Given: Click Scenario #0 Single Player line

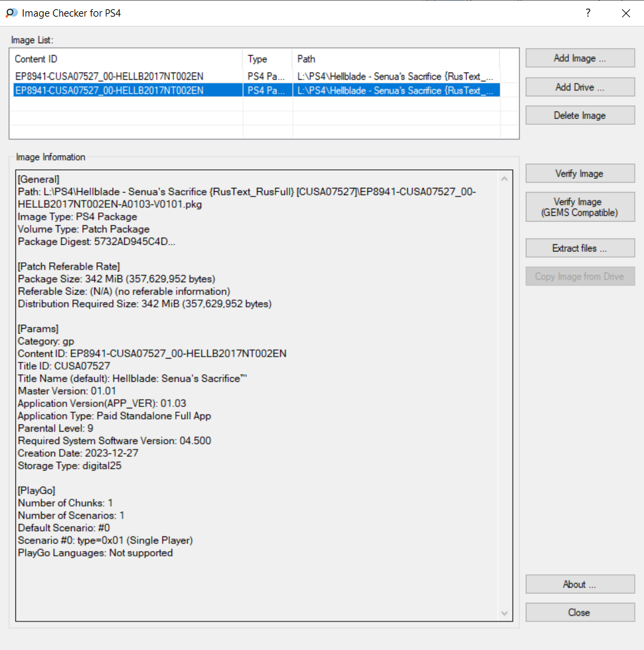Looking at the screenshot, I should pos(106,540).
